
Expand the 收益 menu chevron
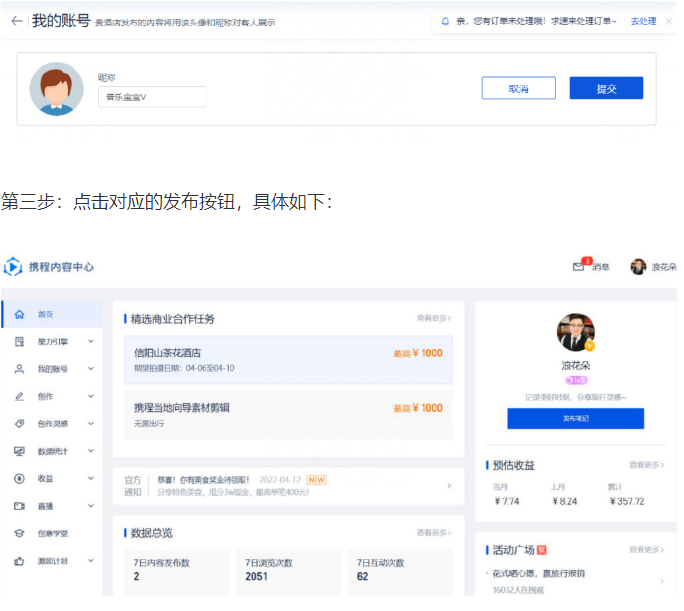(91, 478)
